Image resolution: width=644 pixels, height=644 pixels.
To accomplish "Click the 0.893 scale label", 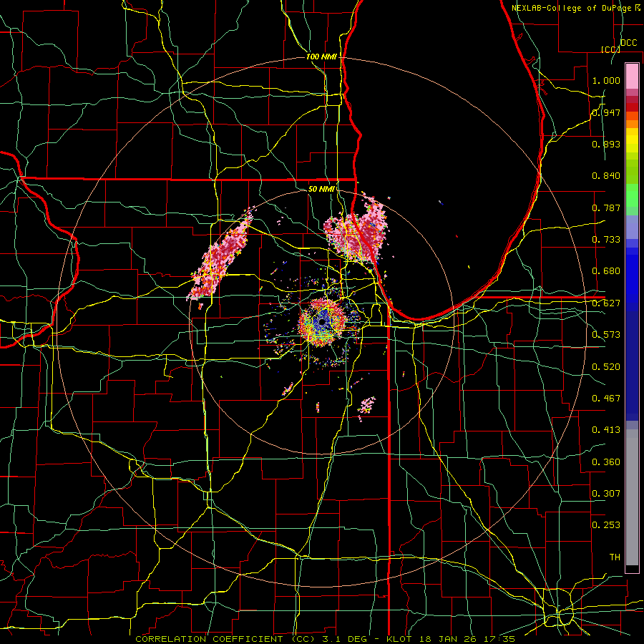I will point(606,144).
